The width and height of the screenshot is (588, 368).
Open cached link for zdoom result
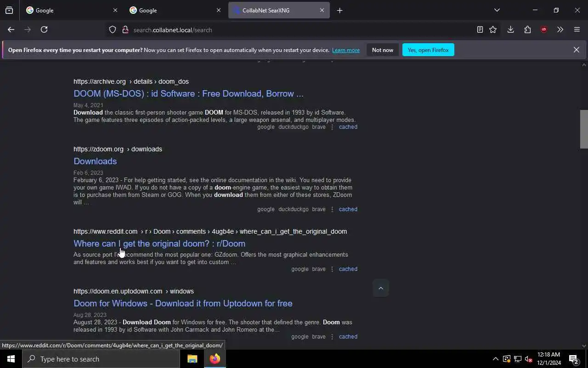(x=348, y=209)
